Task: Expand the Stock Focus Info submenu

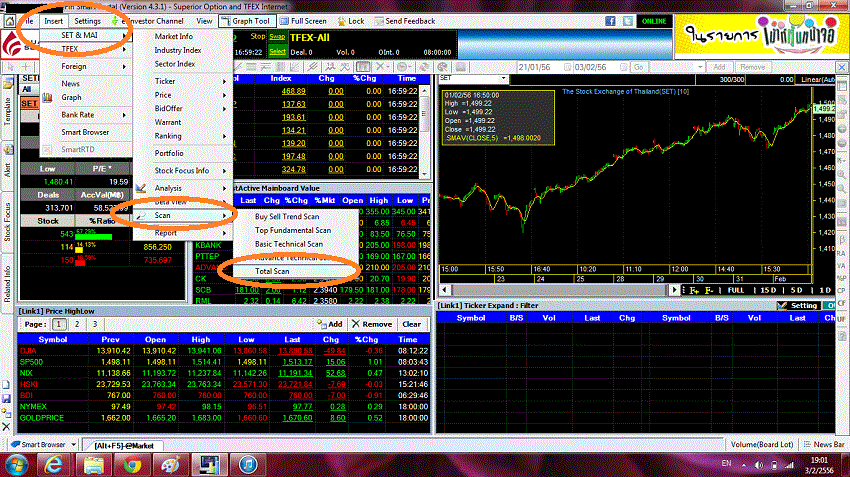Action: tap(183, 170)
